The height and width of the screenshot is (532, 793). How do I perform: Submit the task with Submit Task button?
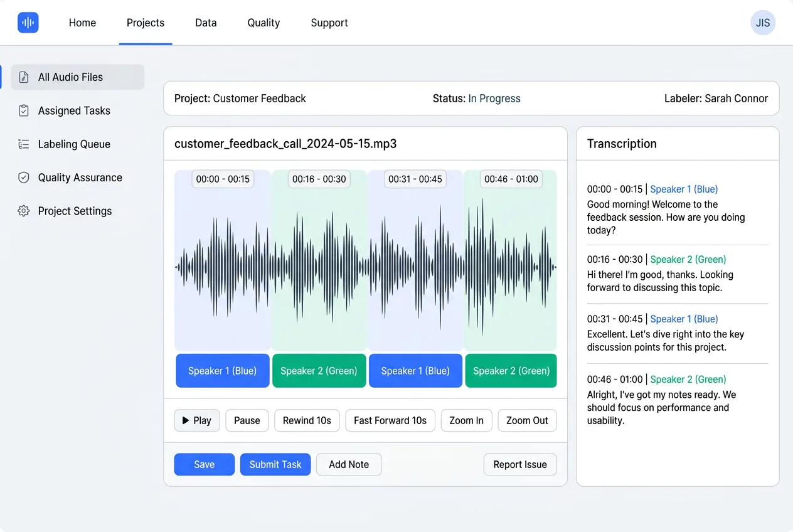click(275, 464)
